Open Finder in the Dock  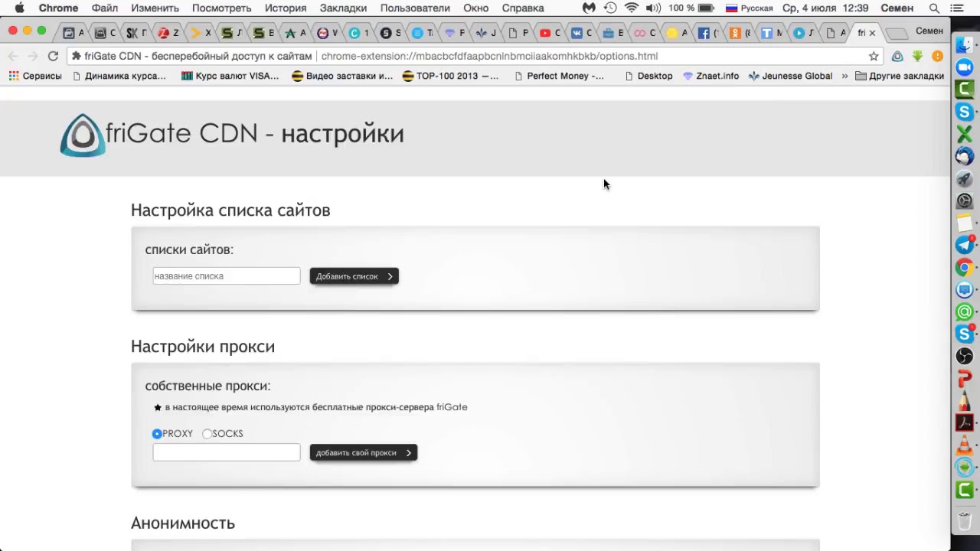pos(965,45)
